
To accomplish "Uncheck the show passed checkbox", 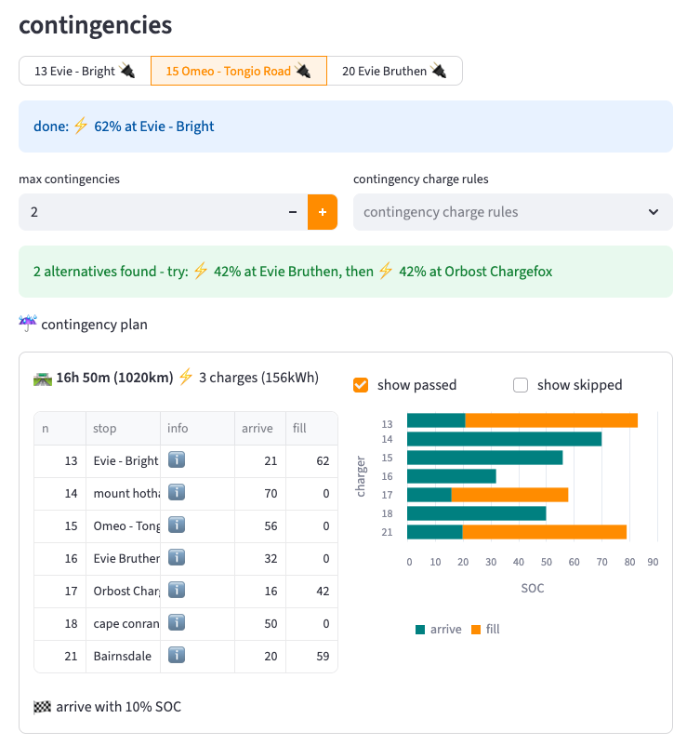I will point(362,385).
